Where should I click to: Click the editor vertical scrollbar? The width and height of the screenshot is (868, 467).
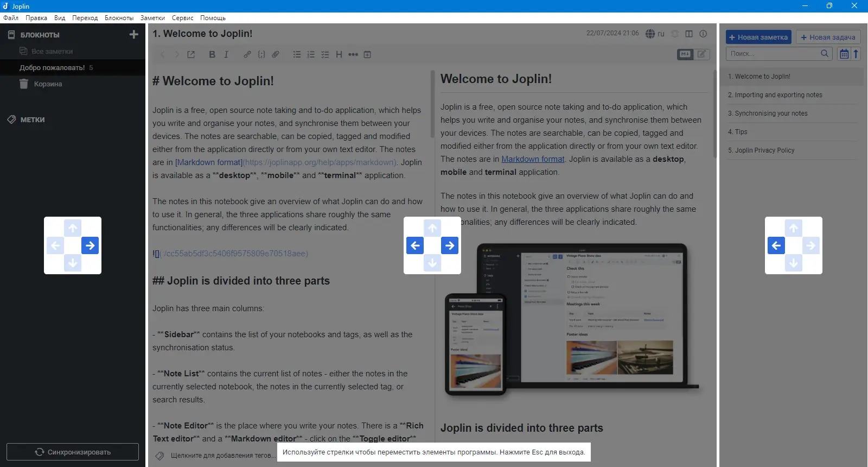(432, 104)
